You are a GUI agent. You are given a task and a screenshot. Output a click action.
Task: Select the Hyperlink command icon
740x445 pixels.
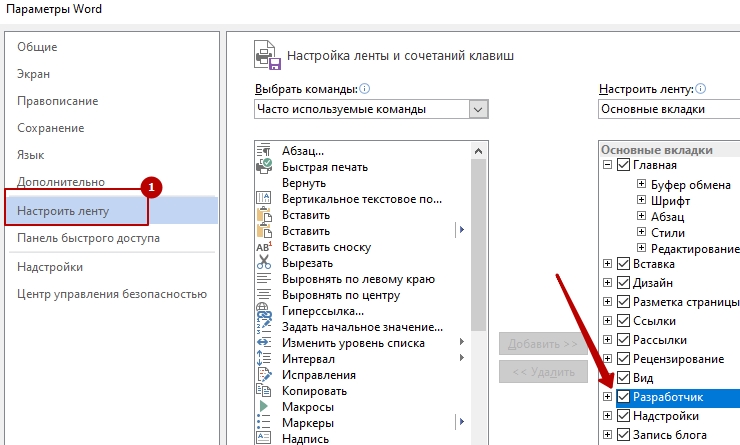click(x=265, y=310)
